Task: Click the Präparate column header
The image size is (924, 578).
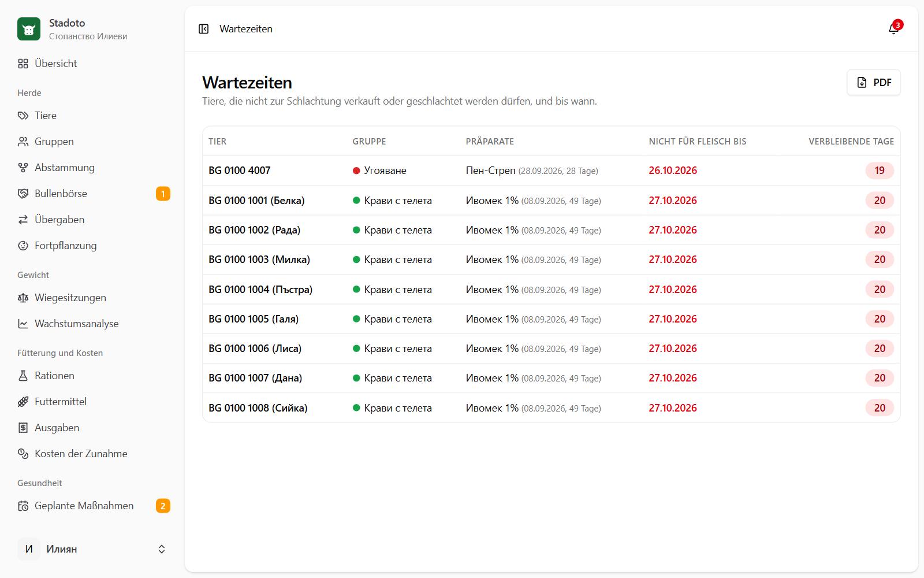Action: (x=490, y=142)
